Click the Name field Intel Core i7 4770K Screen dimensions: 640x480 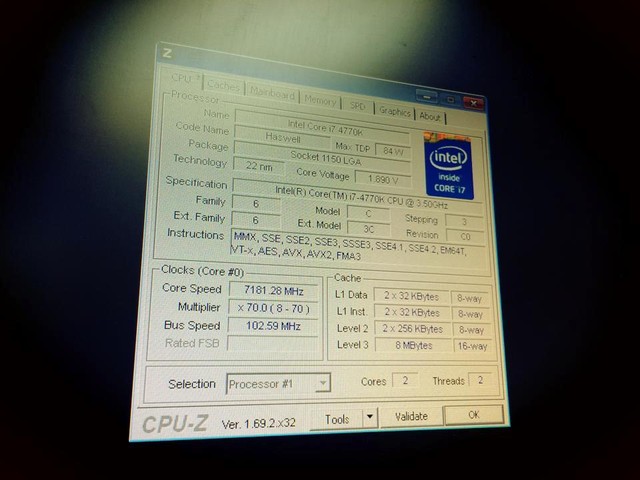coord(322,126)
